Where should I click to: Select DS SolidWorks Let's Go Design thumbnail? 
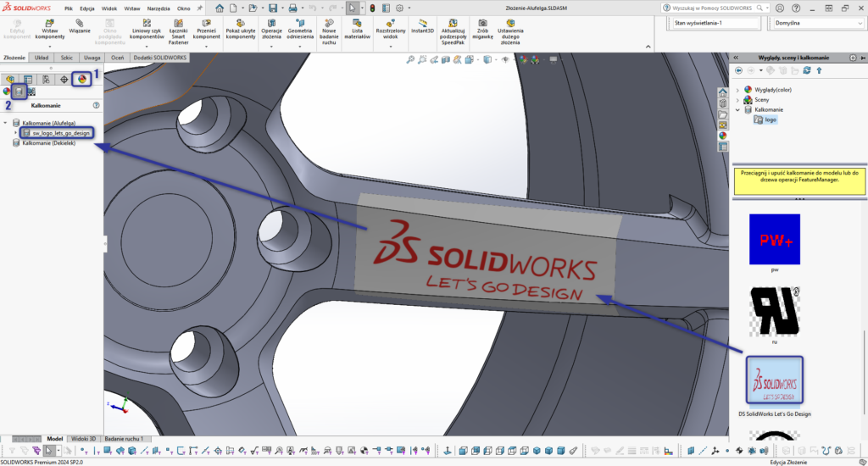pyautogui.click(x=773, y=378)
